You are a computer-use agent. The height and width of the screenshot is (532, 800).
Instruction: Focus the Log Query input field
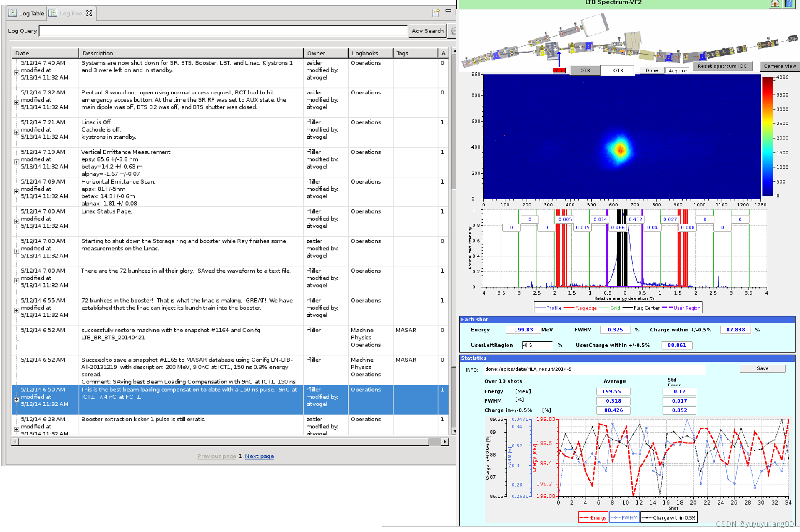click(x=223, y=31)
